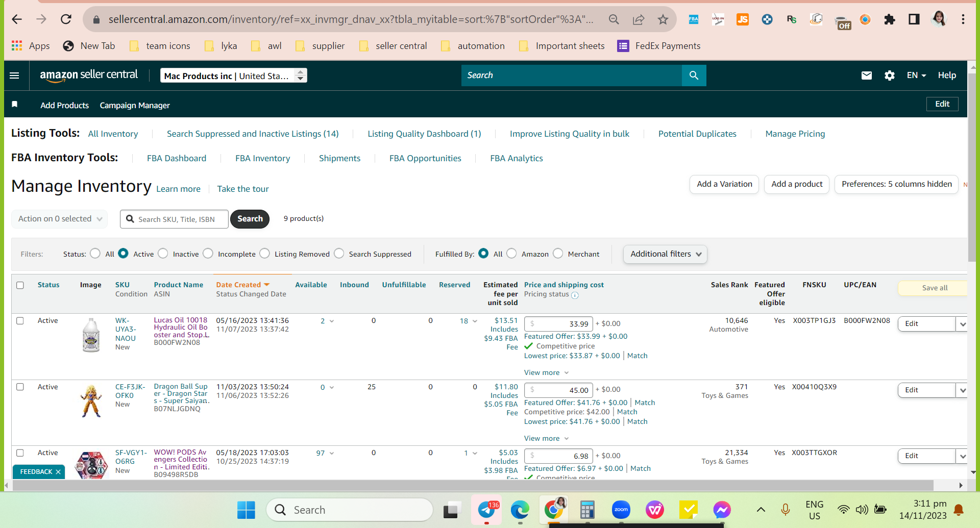
Task: Select Fulfilled By Merchant radio button
Action: coord(558,254)
